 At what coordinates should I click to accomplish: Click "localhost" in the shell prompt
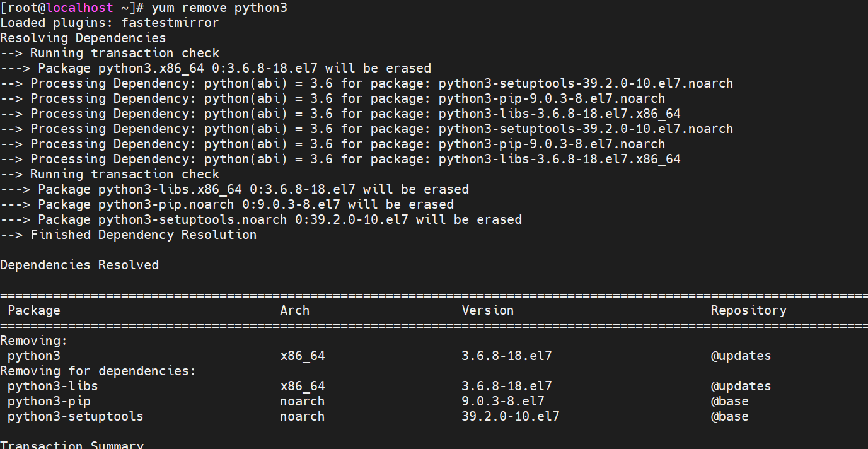(83, 8)
